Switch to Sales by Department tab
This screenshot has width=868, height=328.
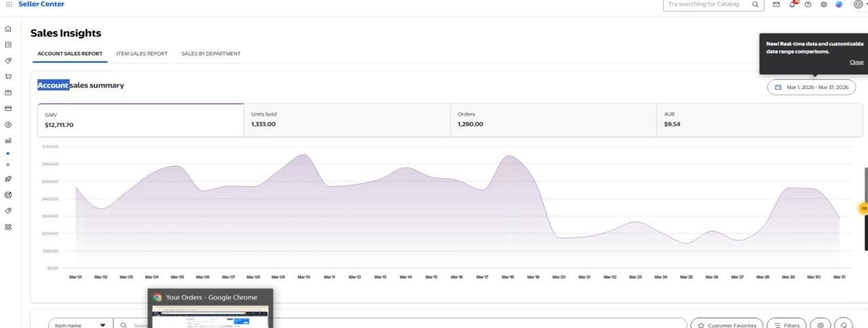pyautogui.click(x=211, y=54)
